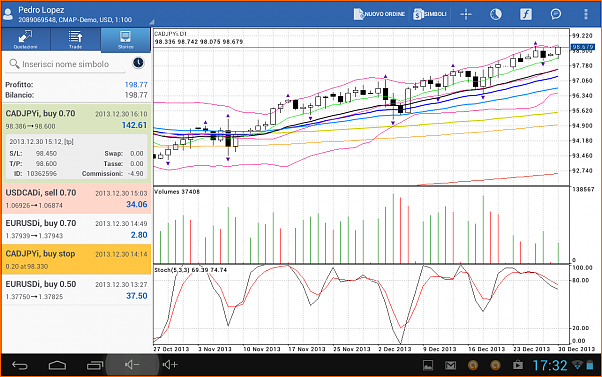The width and height of the screenshot is (602, 377).
Task: Tap the Android home button
Action: pyautogui.click(x=57, y=365)
